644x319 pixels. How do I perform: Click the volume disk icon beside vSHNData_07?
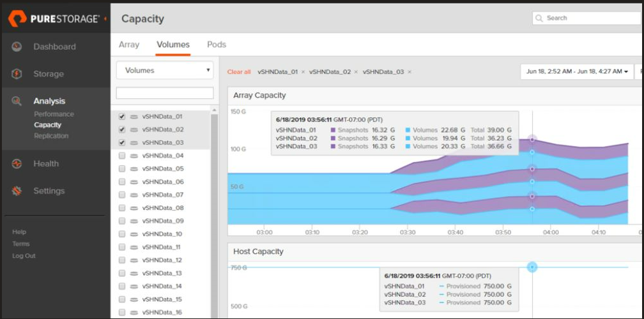pos(134,195)
